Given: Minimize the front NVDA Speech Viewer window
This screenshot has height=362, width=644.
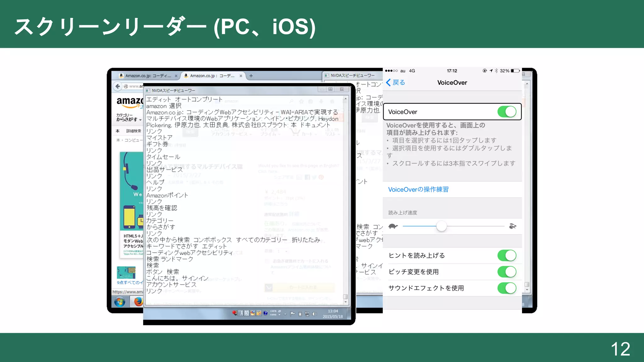Looking at the screenshot, I should click(x=322, y=90).
